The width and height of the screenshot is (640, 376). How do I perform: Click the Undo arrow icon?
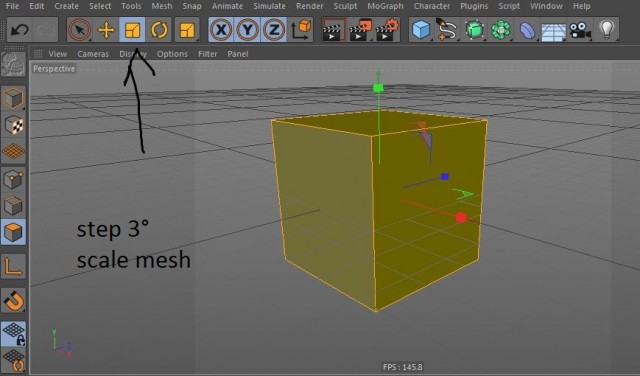tap(20, 30)
